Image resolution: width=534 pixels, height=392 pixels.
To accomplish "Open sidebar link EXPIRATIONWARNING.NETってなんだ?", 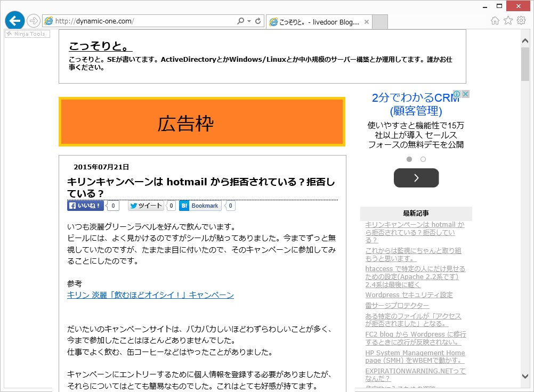I will [415, 374].
